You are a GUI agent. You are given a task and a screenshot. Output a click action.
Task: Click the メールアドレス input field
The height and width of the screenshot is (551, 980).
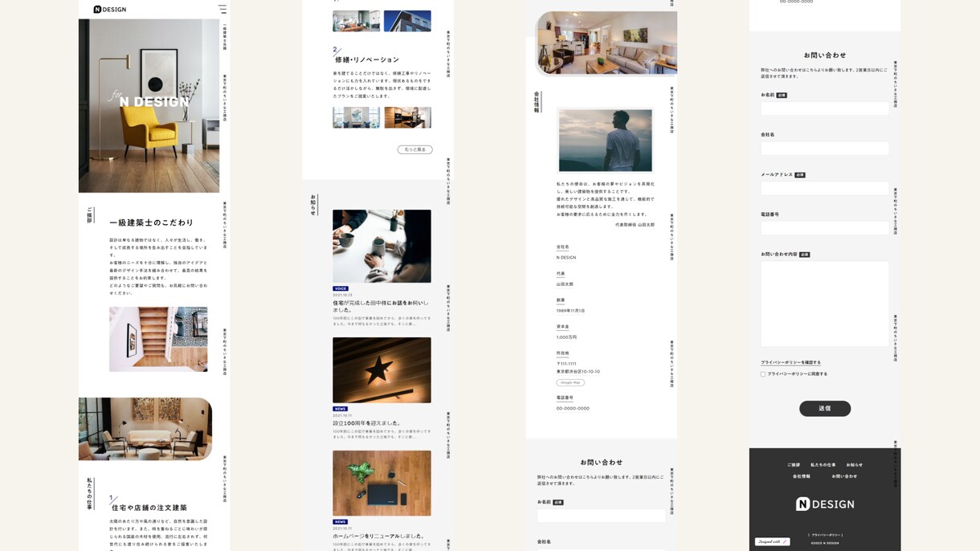825,188
